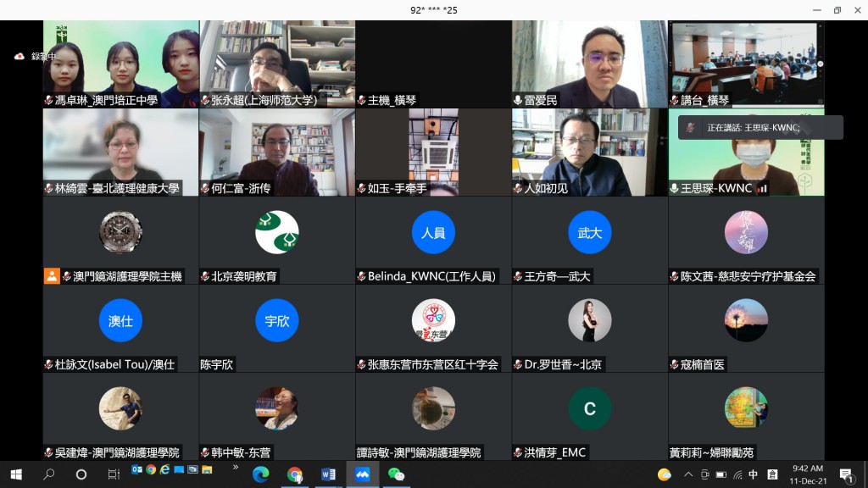Toggle the Chinese input method indicator
Image resolution: width=868 pixels, height=488 pixels.
(754, 474)
